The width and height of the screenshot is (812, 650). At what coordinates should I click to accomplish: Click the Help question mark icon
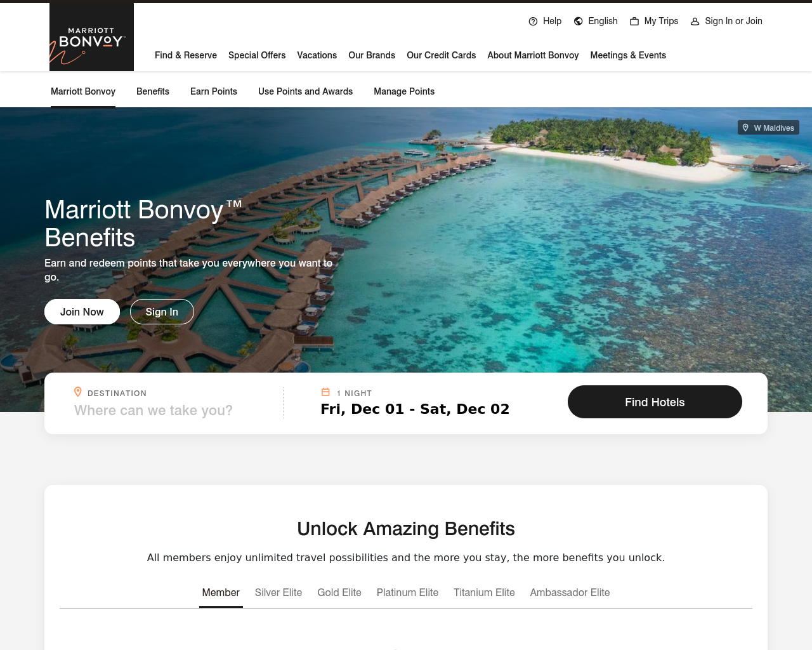click(x=533, y=22)
